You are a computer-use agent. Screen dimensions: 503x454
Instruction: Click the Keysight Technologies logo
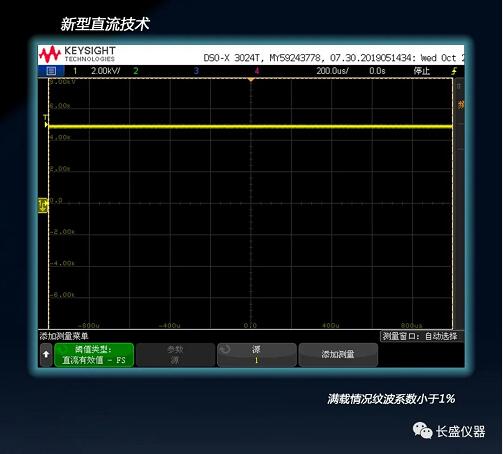(x=77, y=54)
